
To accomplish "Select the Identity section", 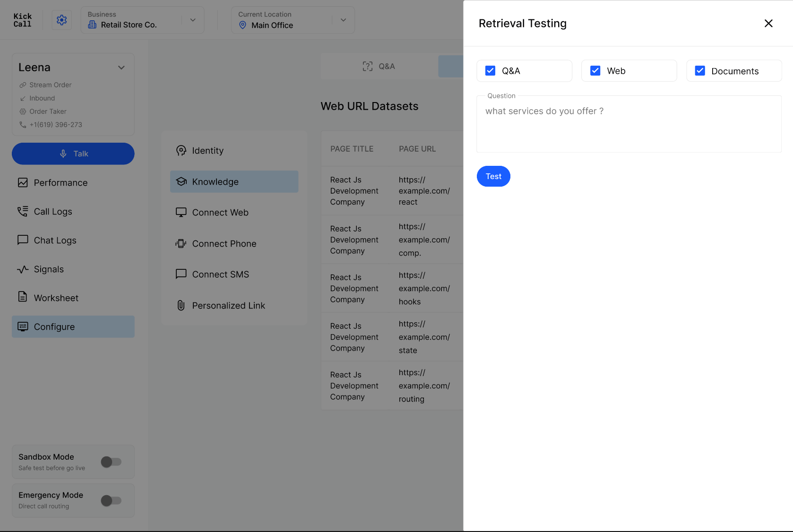I will [x=234, y=150].
